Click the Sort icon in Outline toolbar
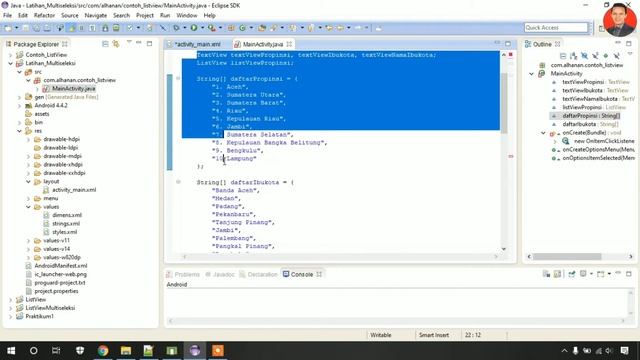The image size is (640, 360). point(574,56)
